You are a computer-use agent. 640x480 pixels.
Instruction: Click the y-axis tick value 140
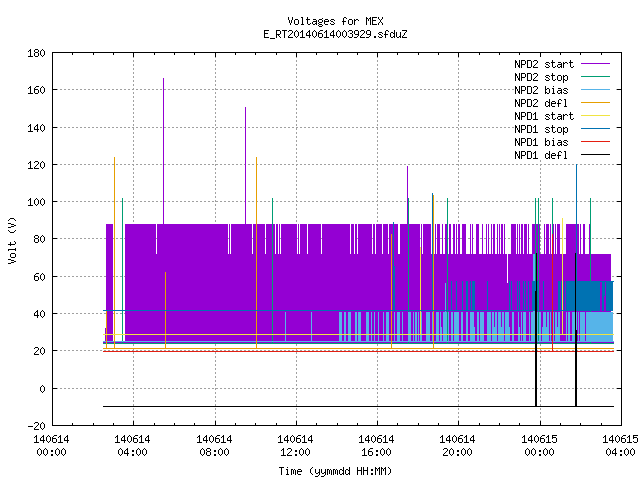coord(36,128)
